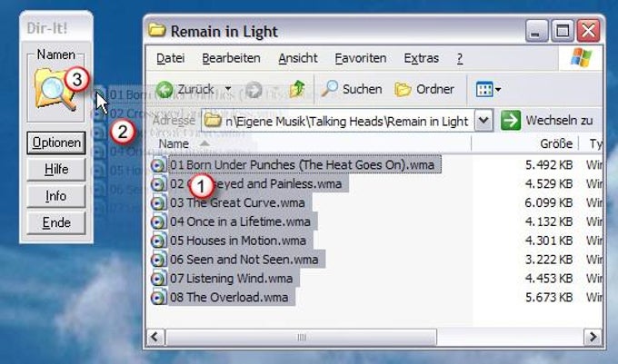
Task: Click the Dir-It! folder magnifier icon
Action: click(x=55, y=90)
